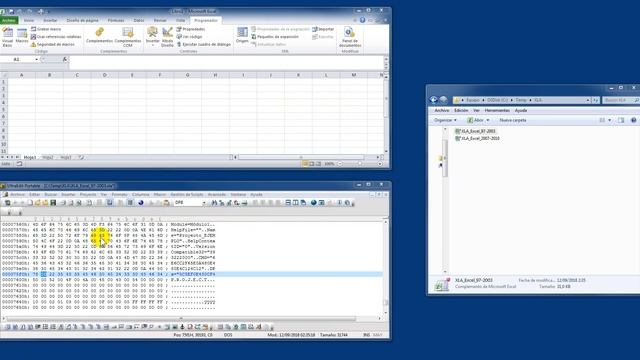Switch to Datos tab in Excel
The width and height of the screenshot is (640, 360).
tap(139, 20)
